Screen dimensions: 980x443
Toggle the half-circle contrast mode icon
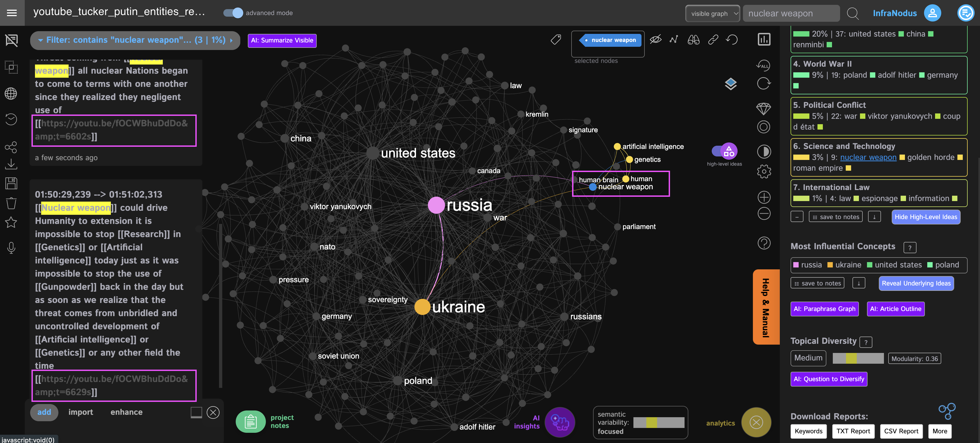(764, 152)
